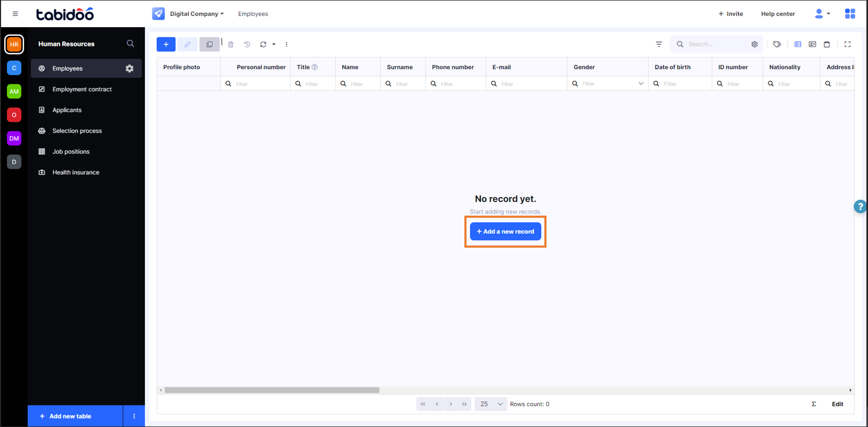Click the blue question mark help bubble
The image size is (868, 427).
pos(860,207)
